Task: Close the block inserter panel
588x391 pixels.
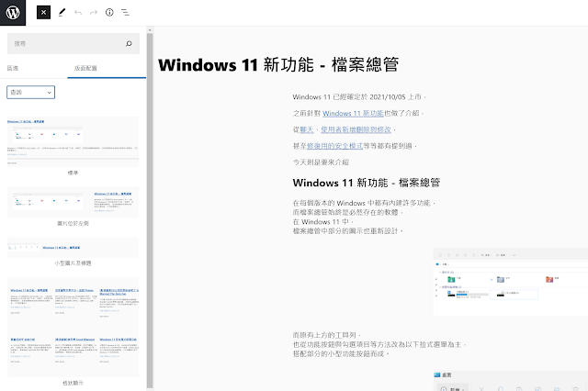Action: 43,13
